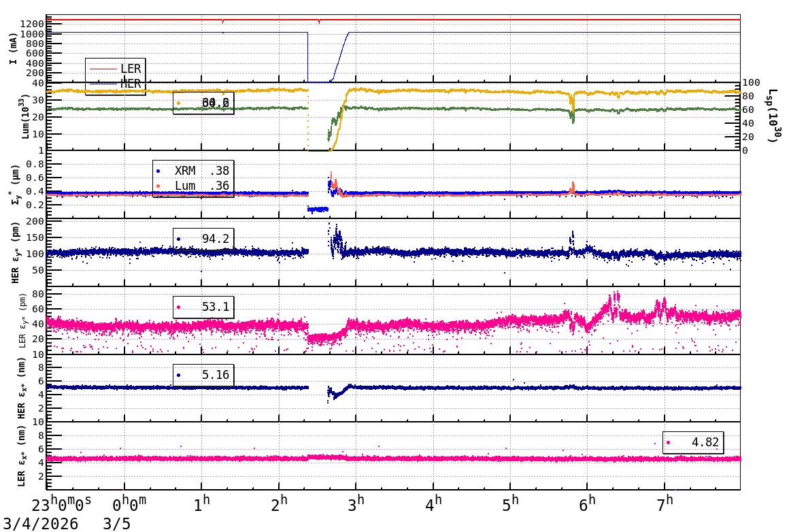Click the 94.2 legend box
Screen dimensions: 789x532
[203, 239]
